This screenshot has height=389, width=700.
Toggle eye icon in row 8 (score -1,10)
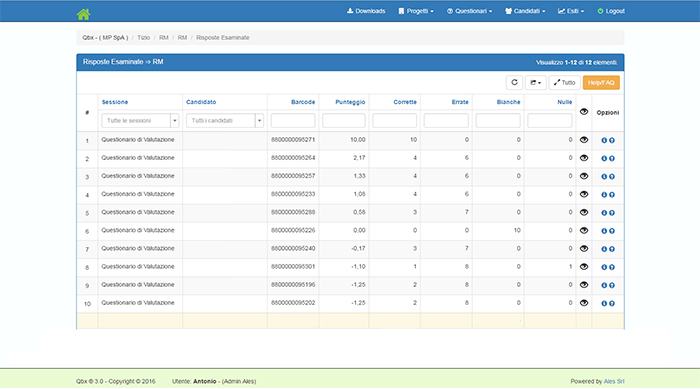tap(584, 267)
